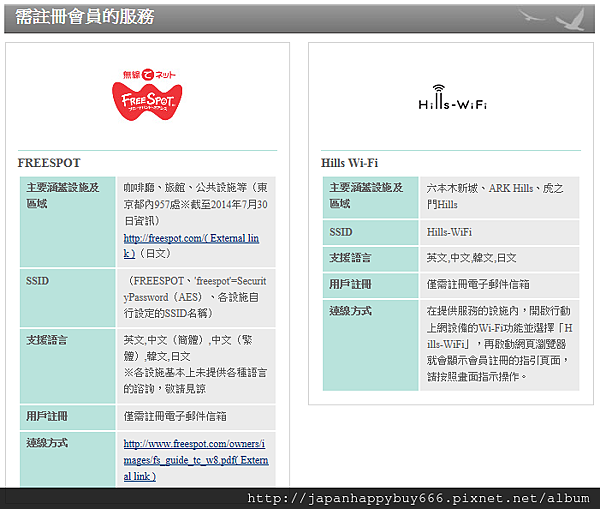The height and width of the screenshot is (509, 600).
Task: Click Hills registration value 僅需註冊電子郵件信箱
Action: 478,284
